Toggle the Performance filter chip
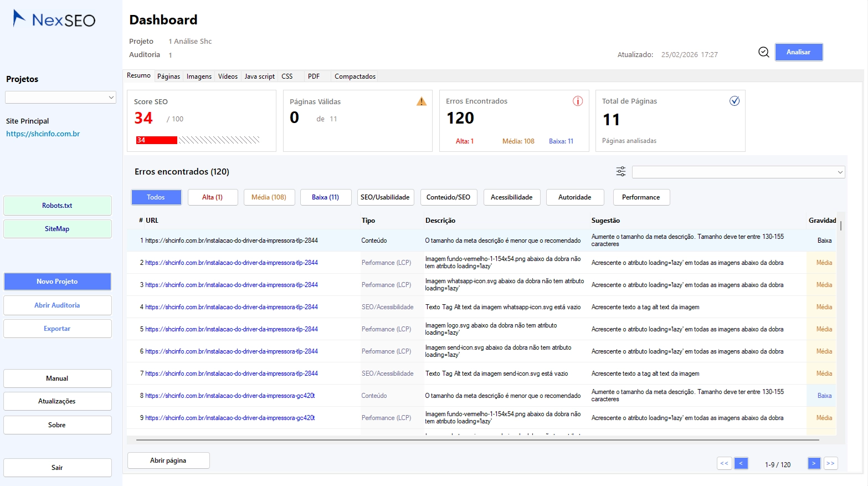 coord(641,197)
